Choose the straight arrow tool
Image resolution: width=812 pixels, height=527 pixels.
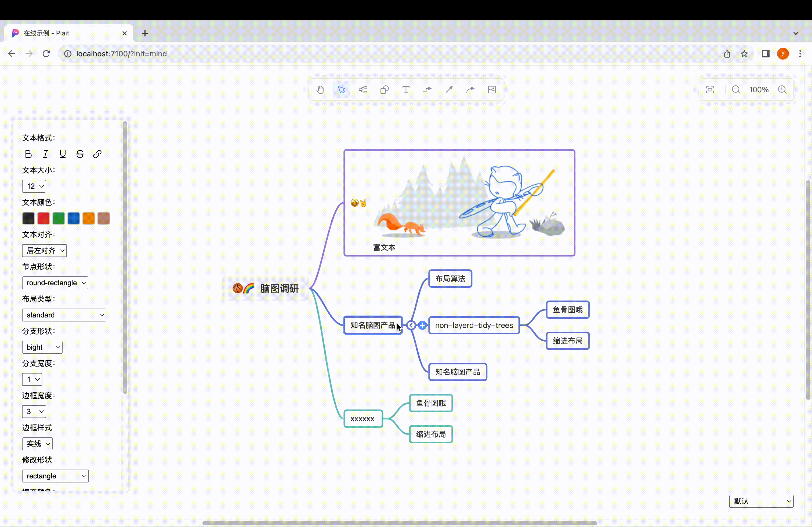(x=449, y=90)
